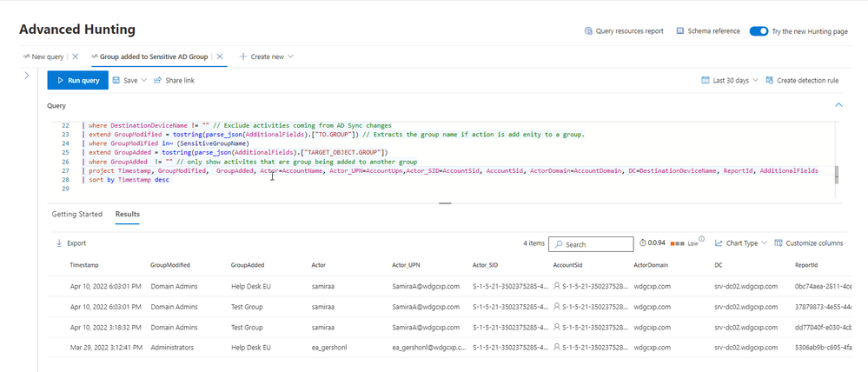Close the New query tab
Viewport: 868px width, 372px height.
click(x=76, y=56)
